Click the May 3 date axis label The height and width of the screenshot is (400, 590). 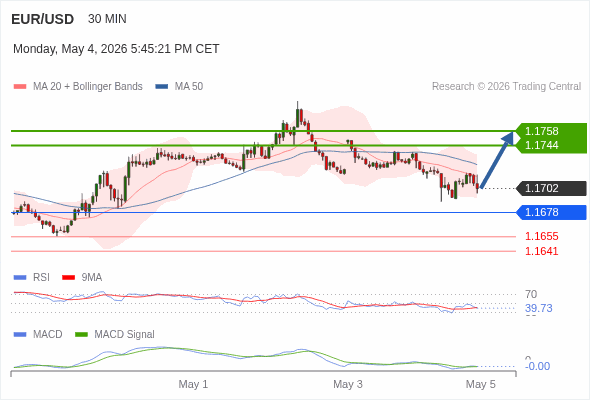tap(348, 384)
